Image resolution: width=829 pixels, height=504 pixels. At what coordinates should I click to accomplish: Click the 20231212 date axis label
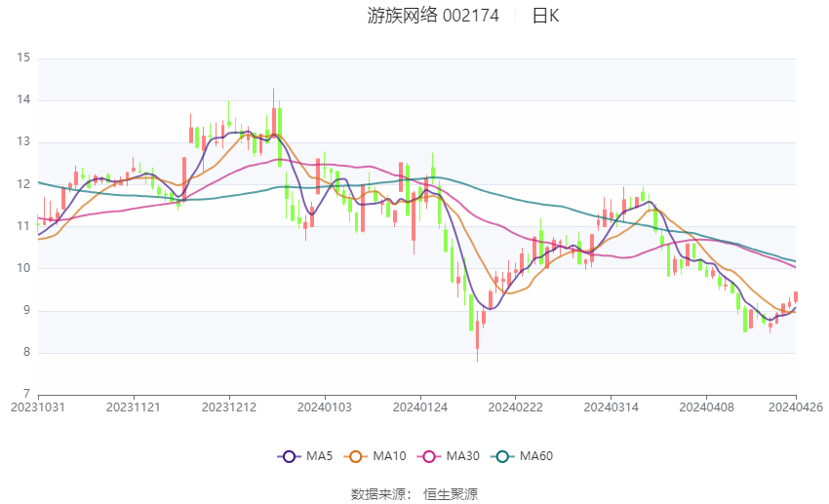click(229, 407)
